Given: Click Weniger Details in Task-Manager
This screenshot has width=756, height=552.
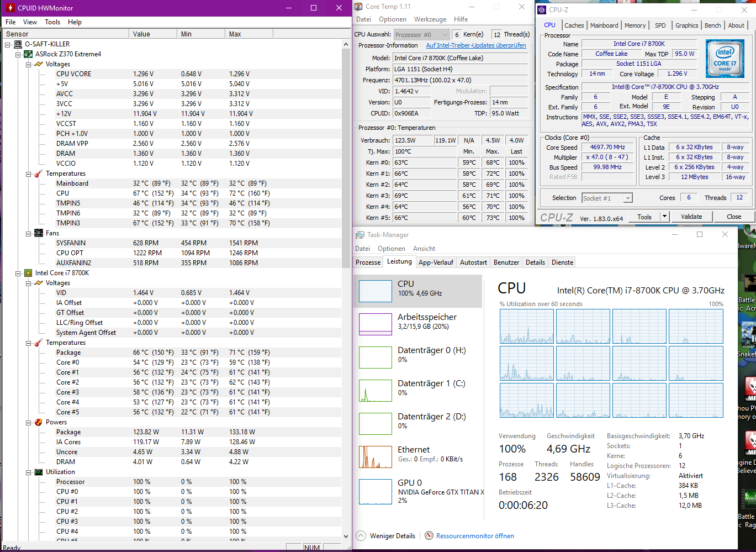Looking at the screenshot, I should pyautogui.click(x=392, y=535).
